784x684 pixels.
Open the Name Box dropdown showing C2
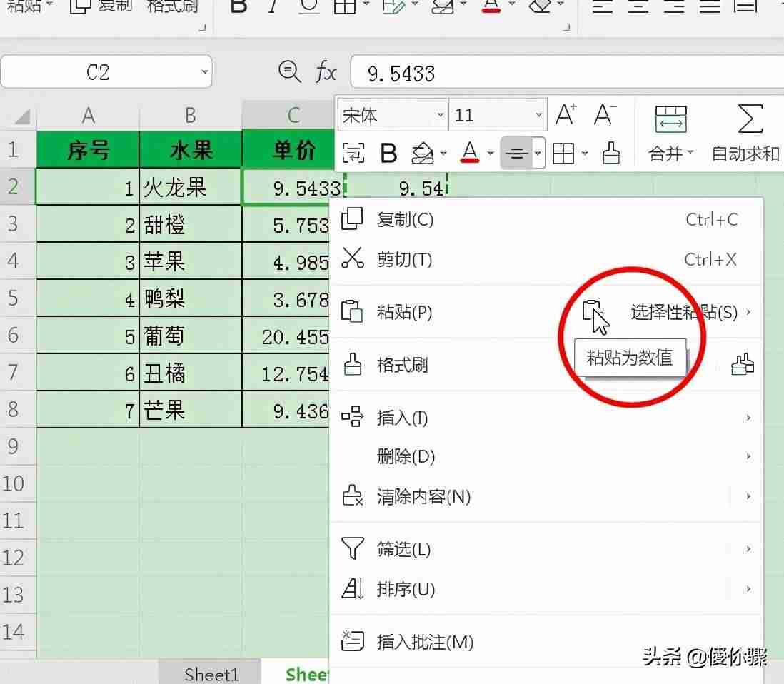(204, 72)
